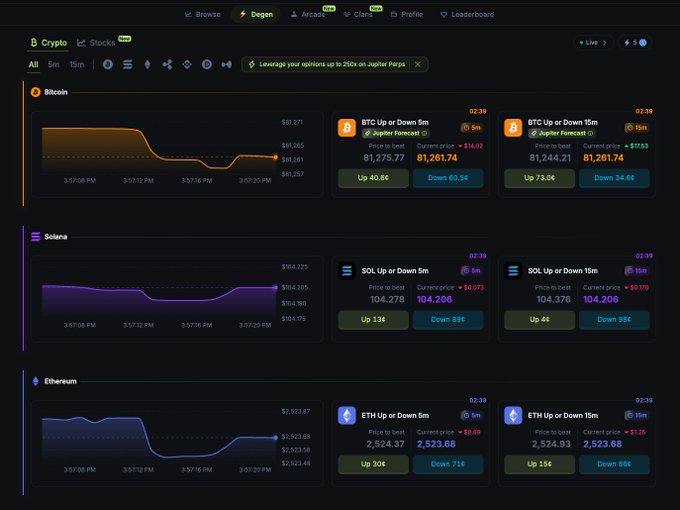Click the SOL Up or Down 15m title
The width and height of the screenshot is (680, 510).
tap(563, 271)
